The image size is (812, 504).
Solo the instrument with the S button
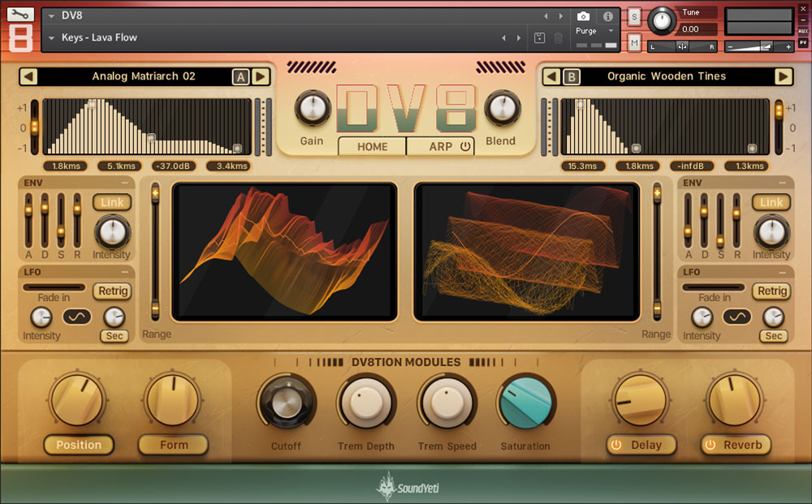pyautogui.click(x=634, y=16)
